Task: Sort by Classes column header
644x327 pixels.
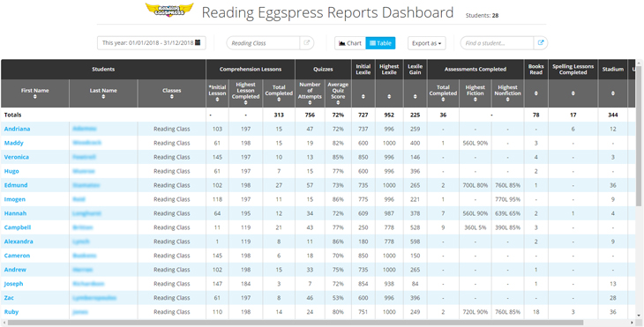Action: pyautogui.click(x=172, y=93)
